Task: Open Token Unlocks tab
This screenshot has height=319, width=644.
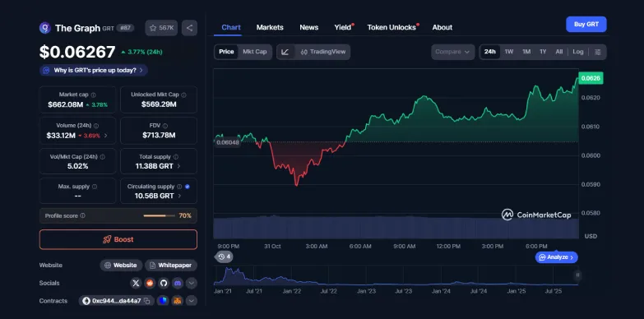Action: [x=391, y=27]
